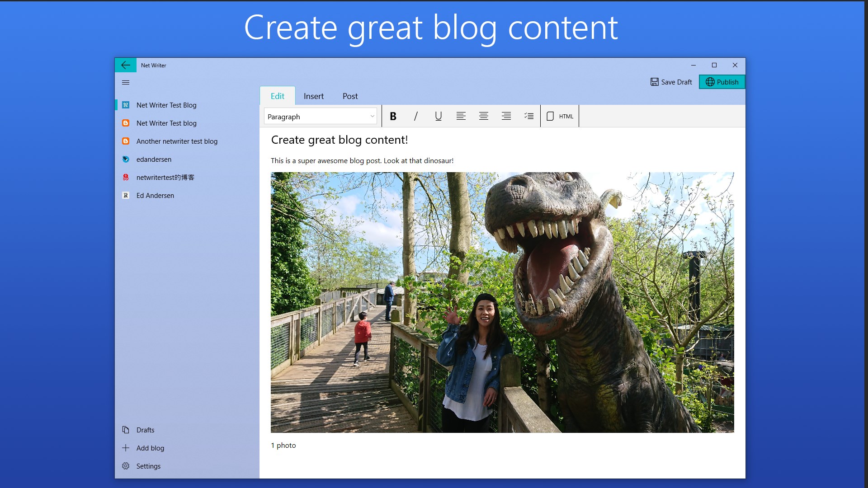This screenshot has height=488, width=868.
Task: Click Add blog in sidebar
Action: (x=150, y=448)
